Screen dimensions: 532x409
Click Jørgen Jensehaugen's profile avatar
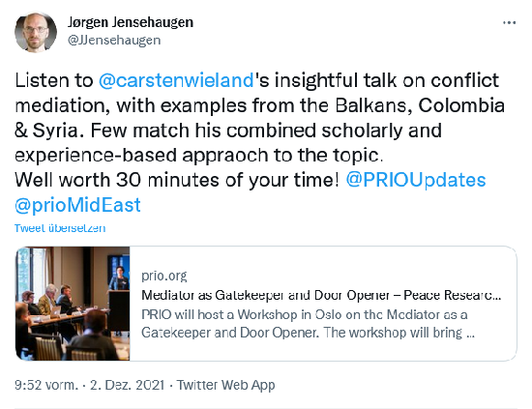point(36,32)
